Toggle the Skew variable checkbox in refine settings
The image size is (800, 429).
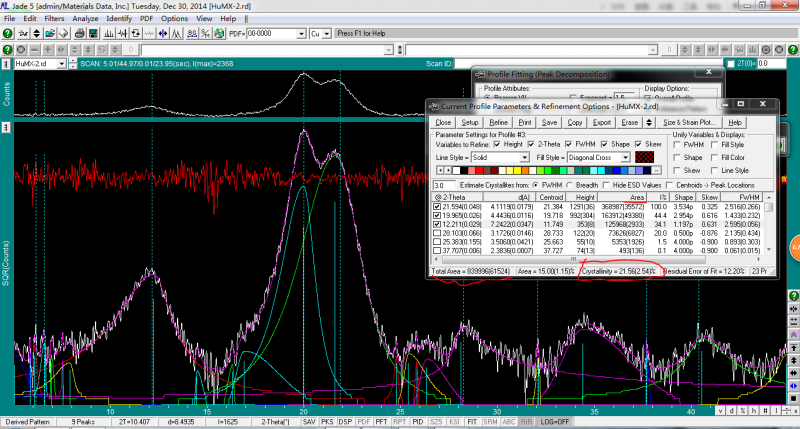(x=636, y=143)
